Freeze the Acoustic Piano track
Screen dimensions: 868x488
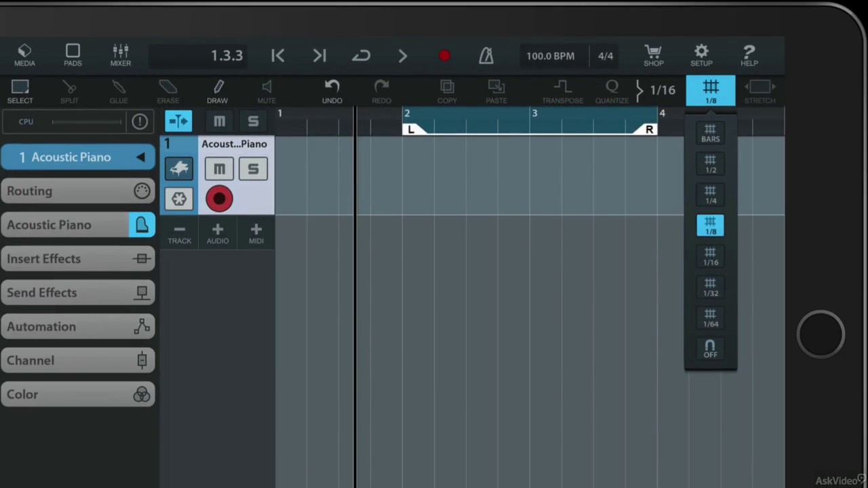click(179, 199)
